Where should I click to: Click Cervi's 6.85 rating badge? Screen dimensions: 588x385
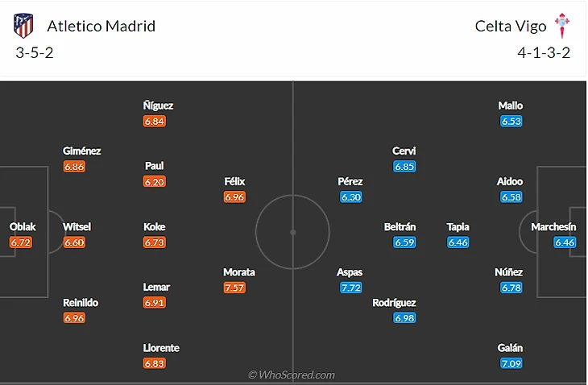point(404,167)
